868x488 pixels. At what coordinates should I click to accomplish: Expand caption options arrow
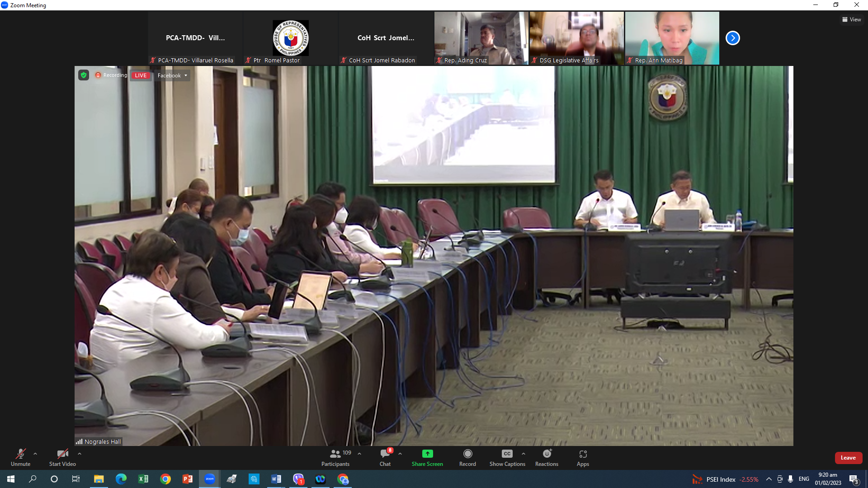pyautogui.click(x=524, y=454)
